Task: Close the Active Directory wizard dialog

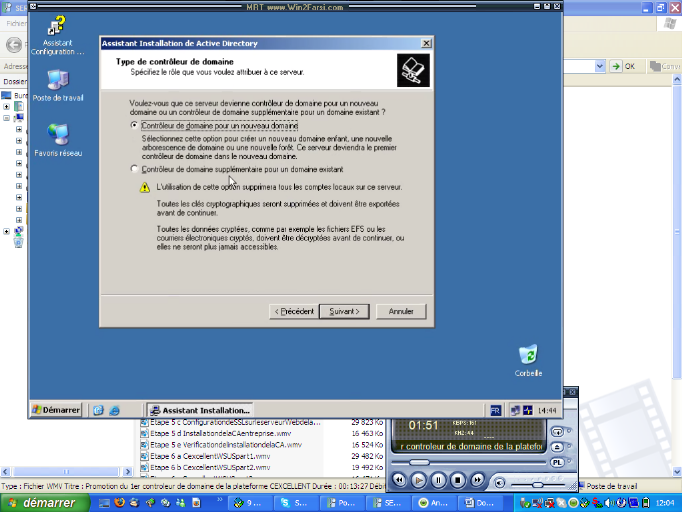Action: [x=426, y=43]
